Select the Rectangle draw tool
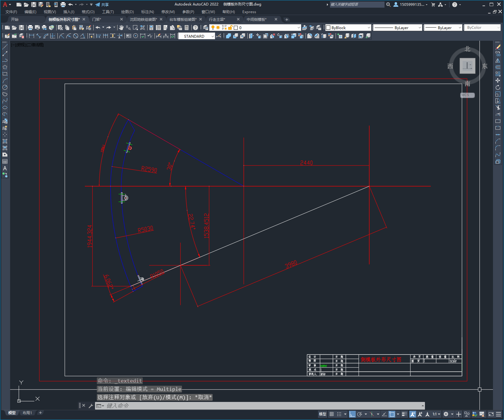 coord(5,74)
